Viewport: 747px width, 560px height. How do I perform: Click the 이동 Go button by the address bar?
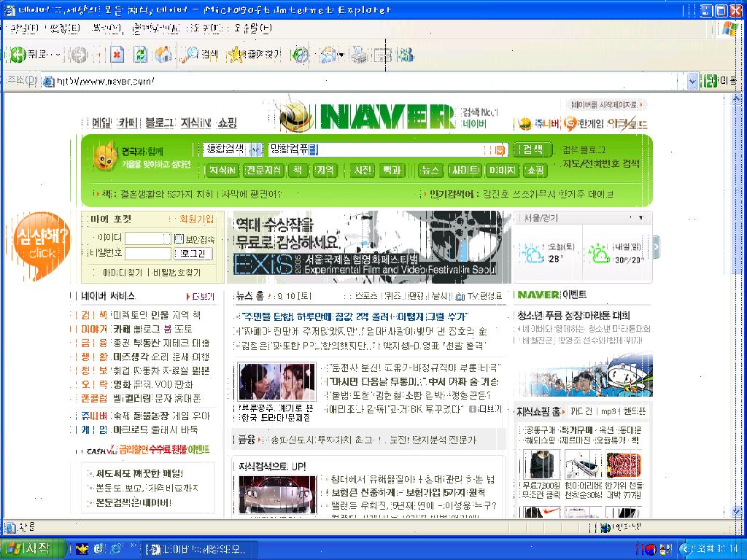click(719, 82)
